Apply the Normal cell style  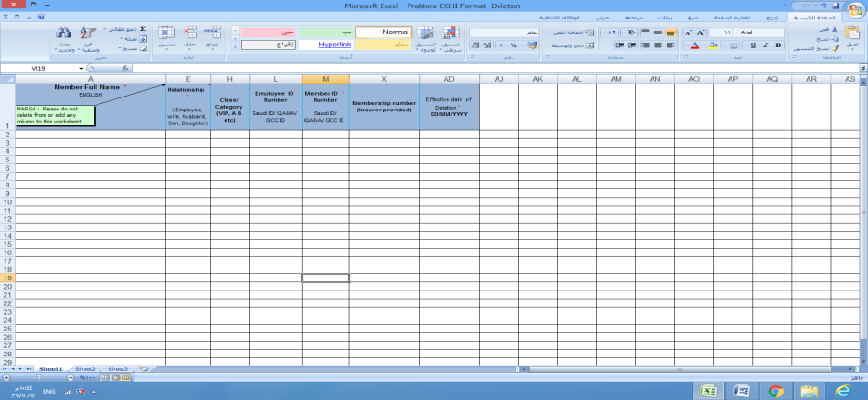pos(383,32)
